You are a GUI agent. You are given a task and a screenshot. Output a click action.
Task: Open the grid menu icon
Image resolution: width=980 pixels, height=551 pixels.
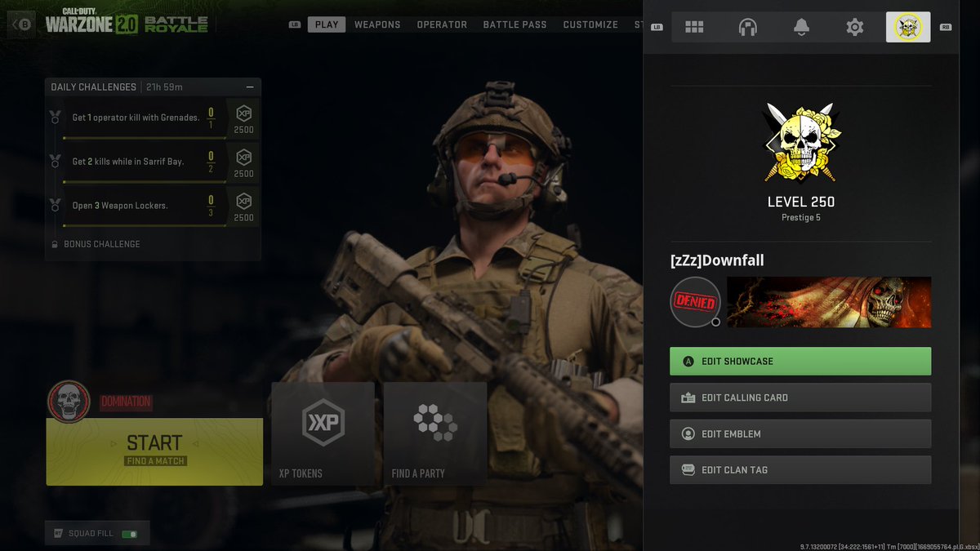click(x=694, y=28)
